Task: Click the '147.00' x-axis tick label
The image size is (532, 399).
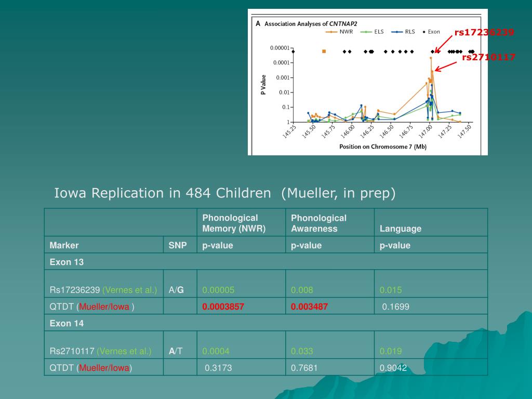Action: 425,131
